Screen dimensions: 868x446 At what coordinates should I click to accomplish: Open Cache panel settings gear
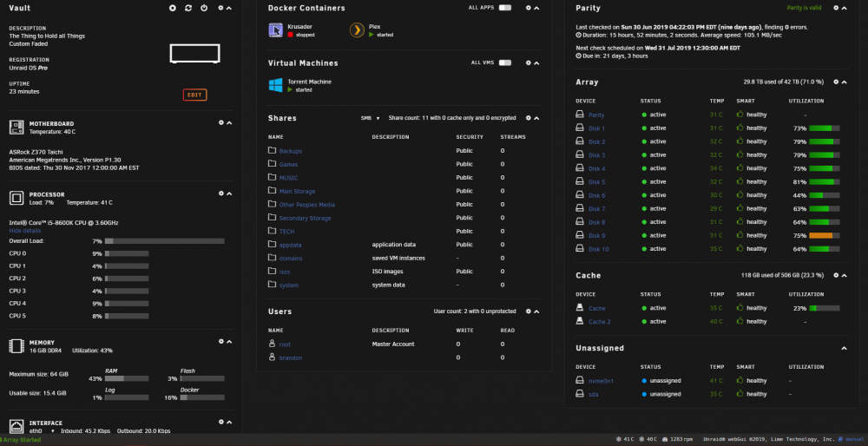[835, 275]
